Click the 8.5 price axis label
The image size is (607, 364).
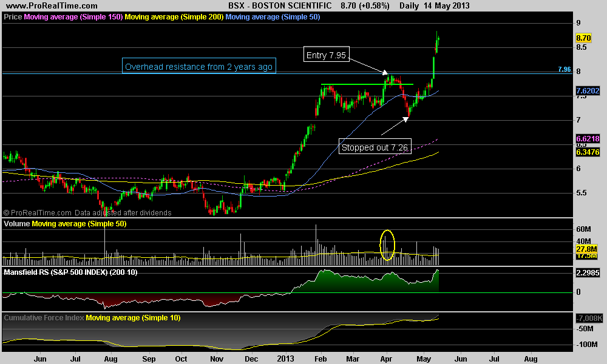[582, 47]
